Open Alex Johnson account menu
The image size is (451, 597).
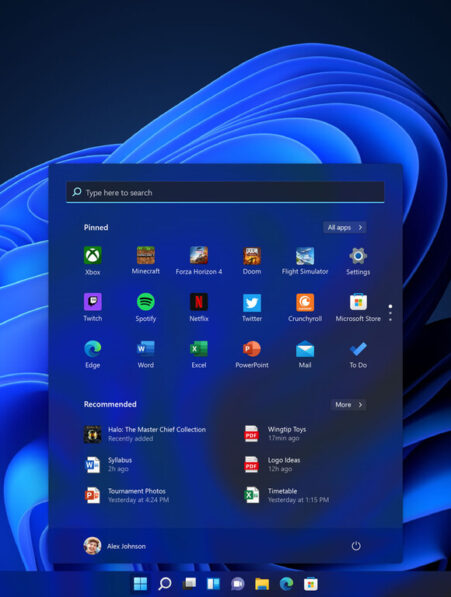click(x=115, y=546)
